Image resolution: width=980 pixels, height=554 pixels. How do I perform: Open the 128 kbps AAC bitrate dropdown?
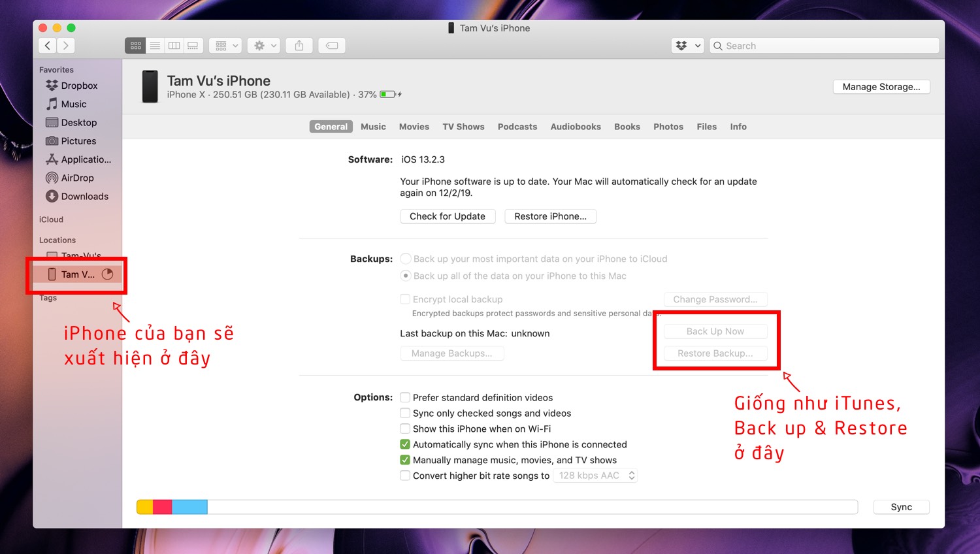coord(596,476)
